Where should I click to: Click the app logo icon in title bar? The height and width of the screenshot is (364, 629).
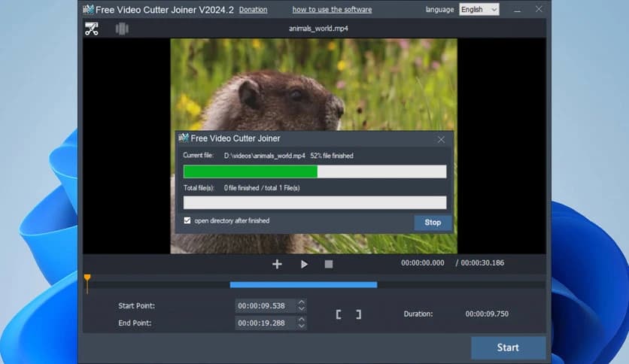88,9
